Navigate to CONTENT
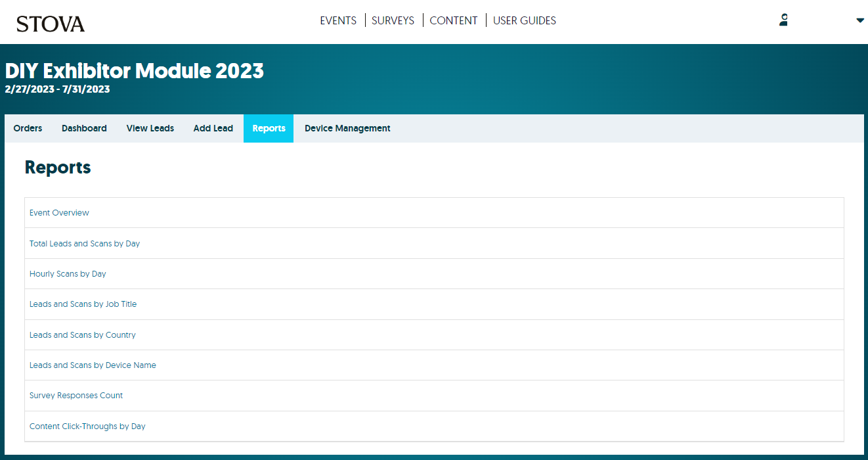The width and height of the screenshot is (868, 460). click(454, 20)
